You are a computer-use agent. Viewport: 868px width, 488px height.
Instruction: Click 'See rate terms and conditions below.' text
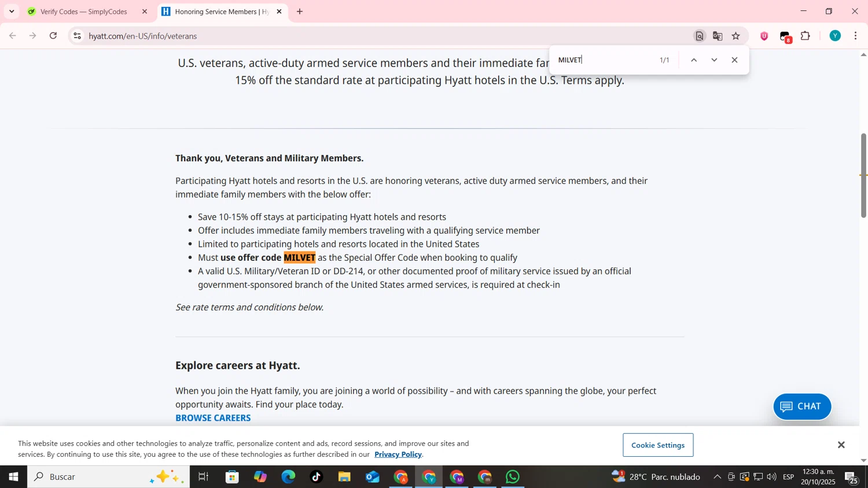[249, 308]
